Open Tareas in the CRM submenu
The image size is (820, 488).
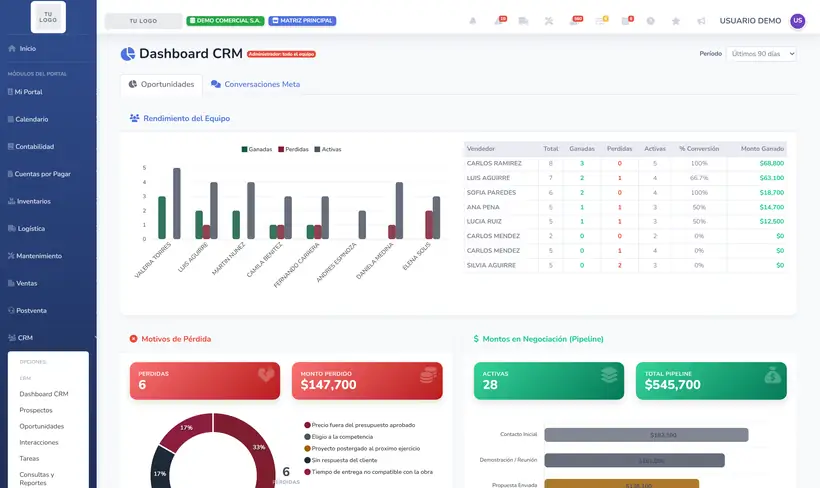click(x=29, y=459)
